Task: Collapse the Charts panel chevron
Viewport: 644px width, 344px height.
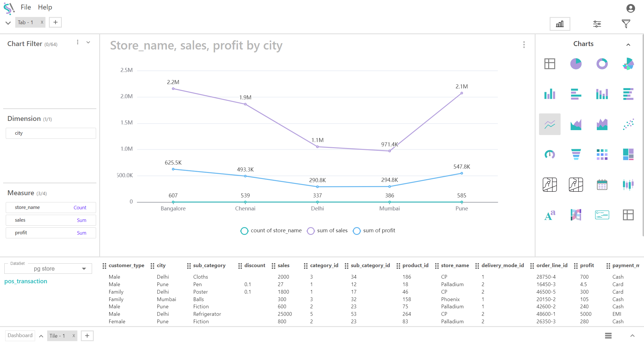Action: click(x=628, y=45)
